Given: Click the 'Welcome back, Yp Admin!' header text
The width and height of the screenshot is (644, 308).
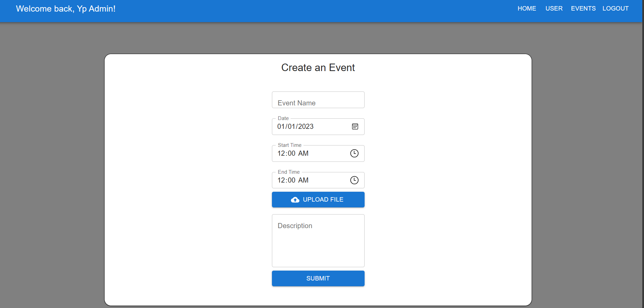Looking at the screenshot, I should 66,9.
